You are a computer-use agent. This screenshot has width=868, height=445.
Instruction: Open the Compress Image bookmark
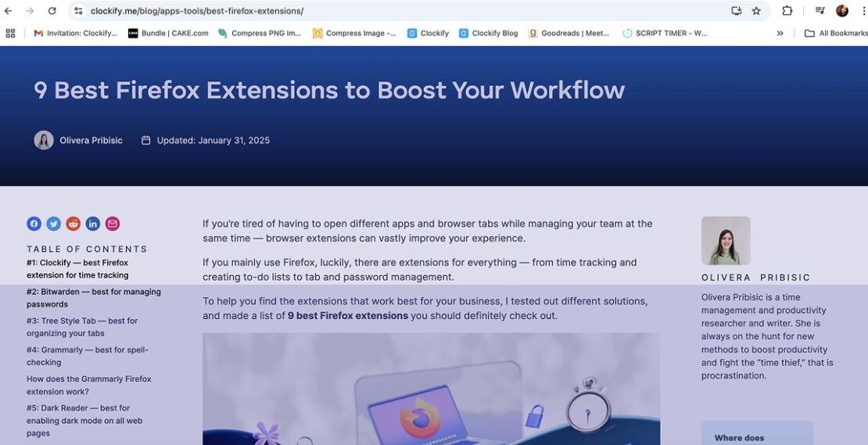(x=354, y=33)
